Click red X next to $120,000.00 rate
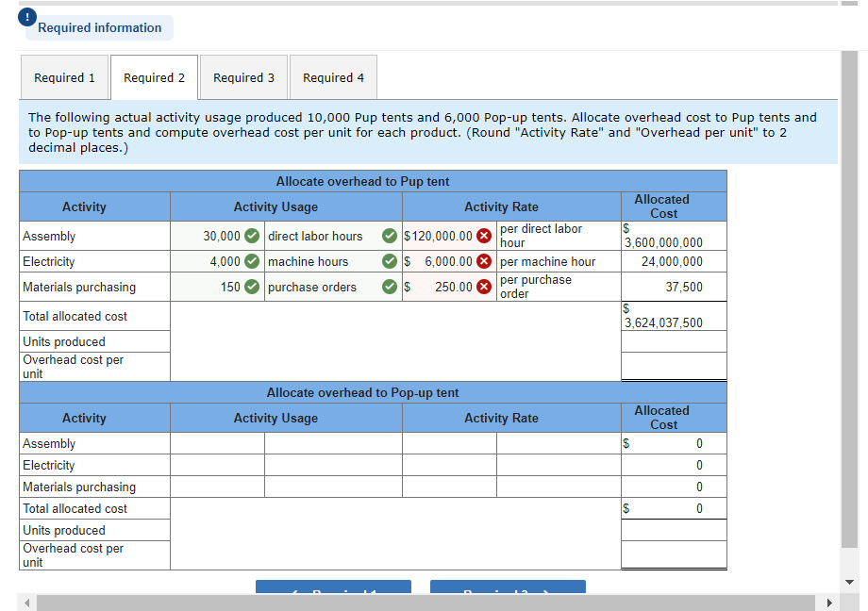868x611 pixels. point(484,236)
